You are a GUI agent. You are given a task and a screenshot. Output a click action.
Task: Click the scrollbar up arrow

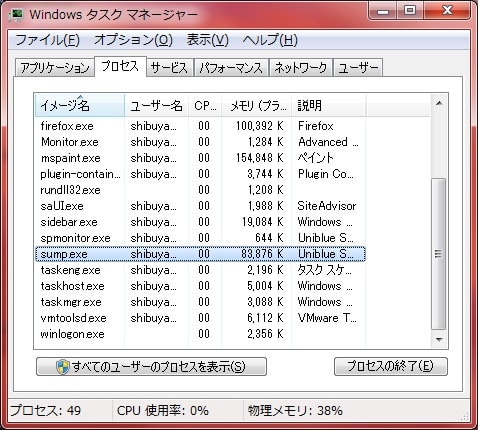point(439,103)
